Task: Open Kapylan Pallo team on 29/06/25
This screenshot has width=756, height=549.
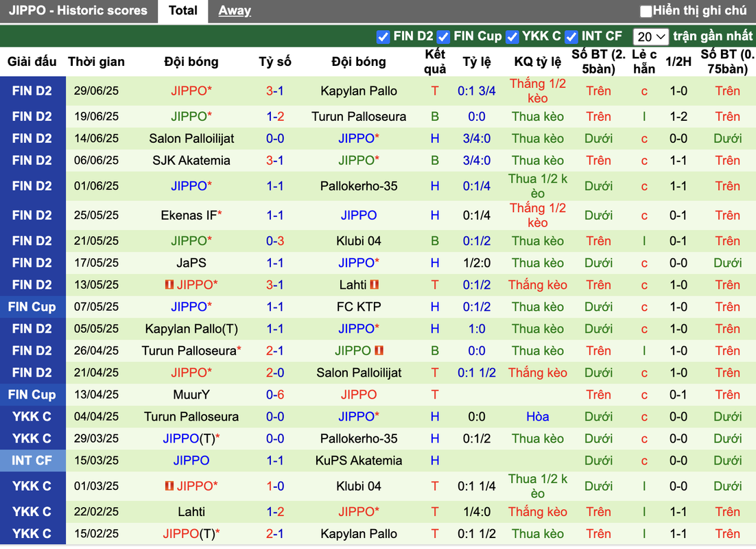Action: (x=359, y=91)
